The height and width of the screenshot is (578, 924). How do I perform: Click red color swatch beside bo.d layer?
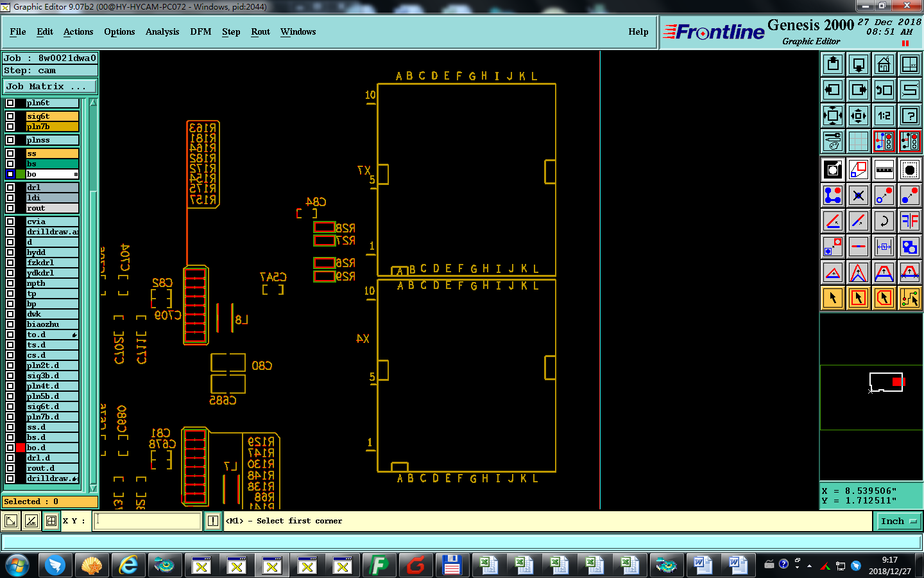tap(21, 448)
